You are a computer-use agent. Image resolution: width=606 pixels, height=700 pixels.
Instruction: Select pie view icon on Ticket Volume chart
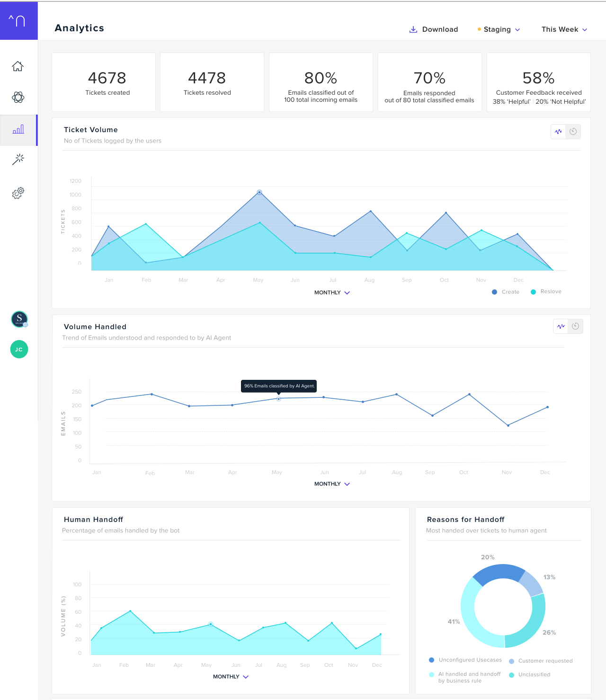coord(573,132)
